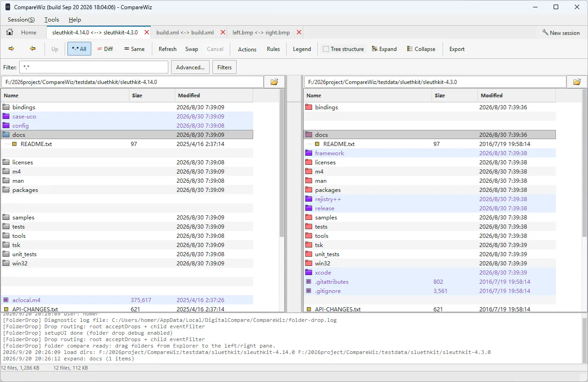Click the purple xcode folder icon
The image size is (588, 382).
(309, 272)
